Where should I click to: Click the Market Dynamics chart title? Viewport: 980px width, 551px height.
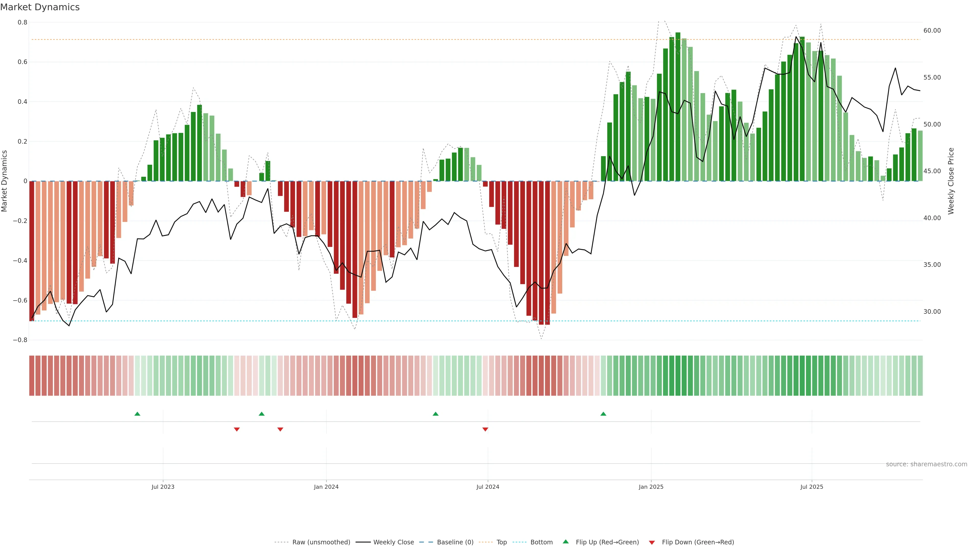[x=40, y=7]
